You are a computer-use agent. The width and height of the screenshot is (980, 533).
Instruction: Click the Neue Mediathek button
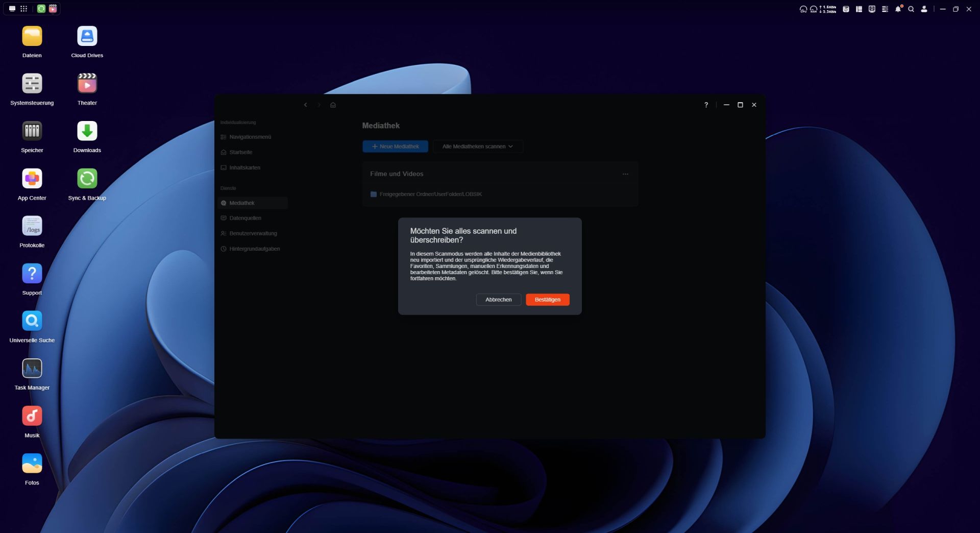[395, 147]
